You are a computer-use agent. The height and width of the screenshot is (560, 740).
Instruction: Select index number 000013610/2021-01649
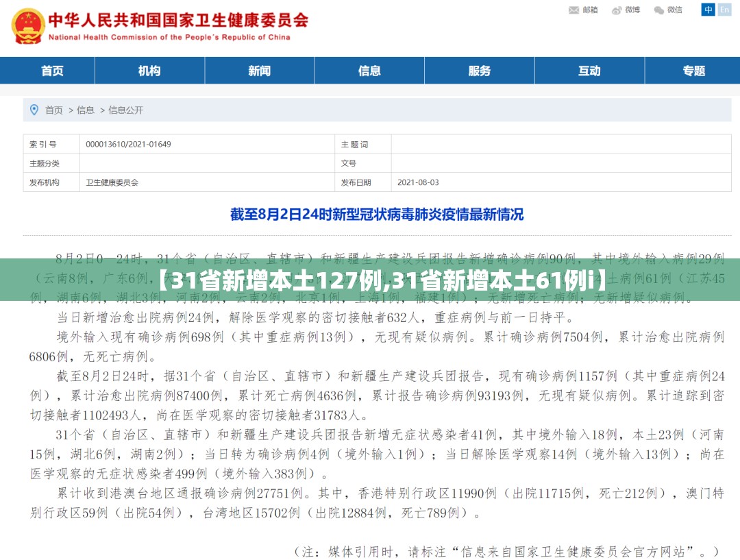click(128, 144)
